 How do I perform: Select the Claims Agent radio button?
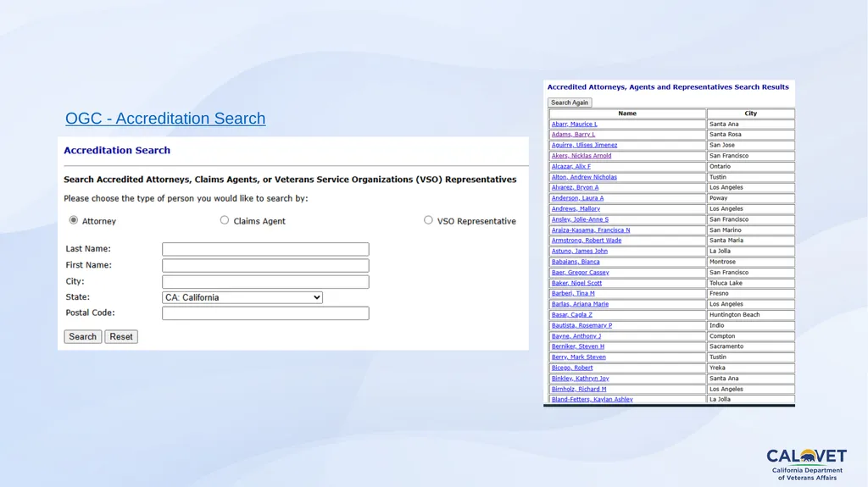(x=224, y=220)
